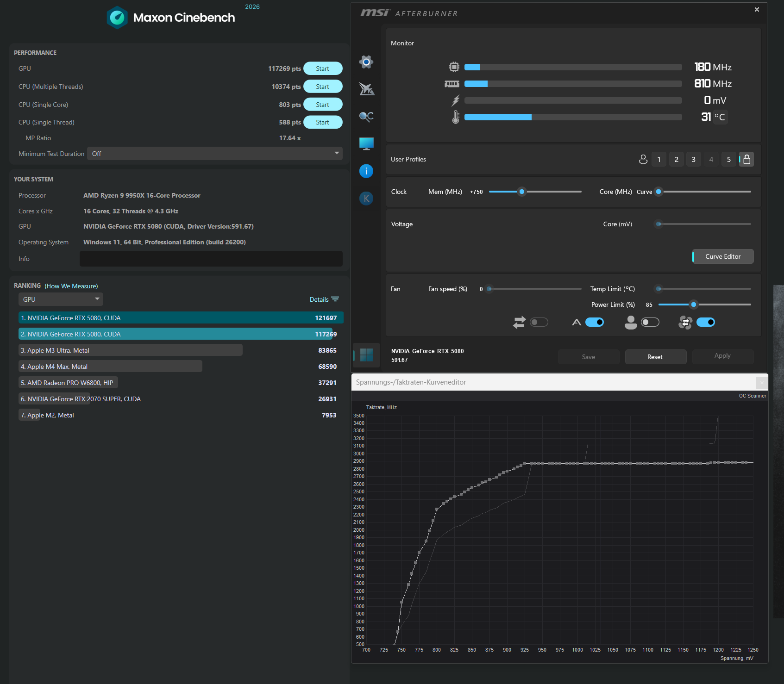
Task: Open the ranking GPU category dropdown
Action: pyautogui.click(x=61, y=299)
